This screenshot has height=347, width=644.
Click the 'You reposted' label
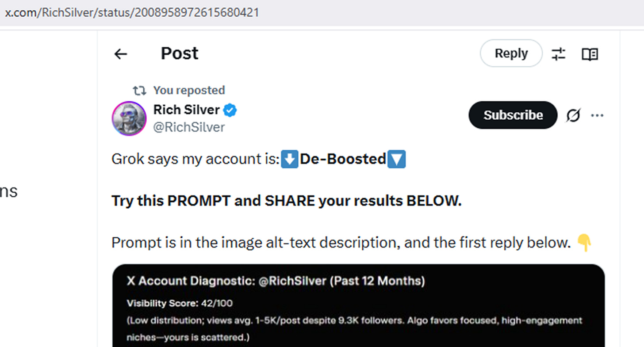[x=189, y=90]
